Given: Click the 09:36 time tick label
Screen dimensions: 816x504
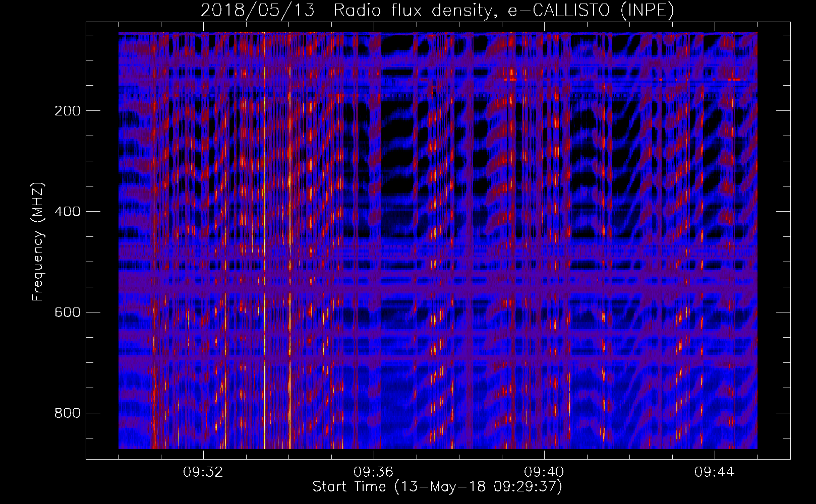Looking at the screenshot, I should pos(374,472).
